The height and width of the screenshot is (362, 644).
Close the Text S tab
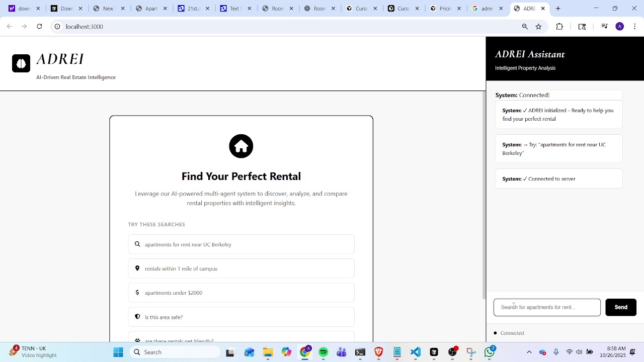249,9
